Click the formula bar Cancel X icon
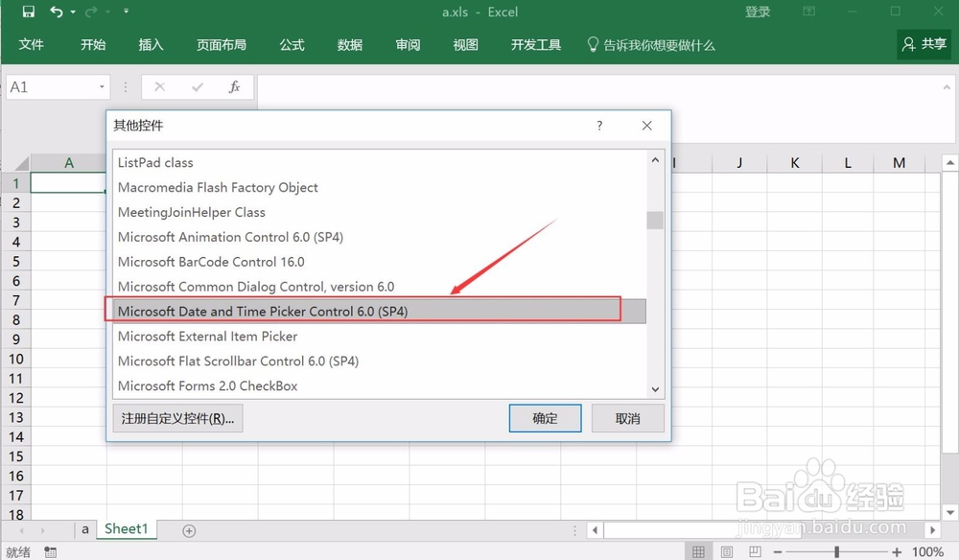 click(x=159, y=87)
